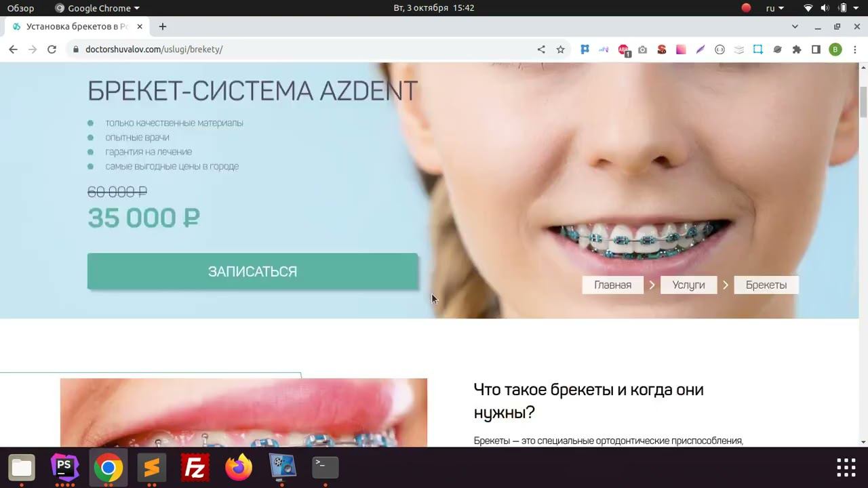This screenshot has height=488, width=868.
Task: Click heading 'Что такое брекеты и когда они нужны?'
Action: tap(589, 401)
